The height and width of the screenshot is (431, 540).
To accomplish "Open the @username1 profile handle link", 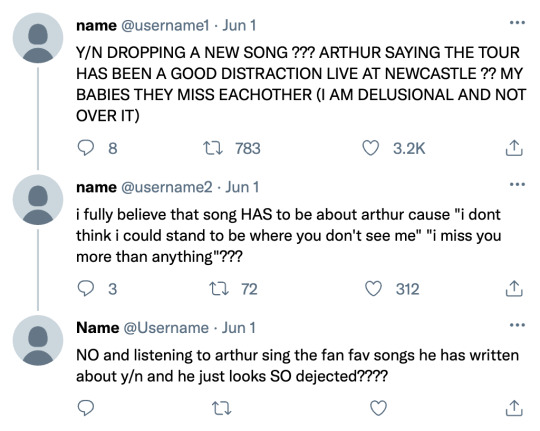I will coord(165,26).
